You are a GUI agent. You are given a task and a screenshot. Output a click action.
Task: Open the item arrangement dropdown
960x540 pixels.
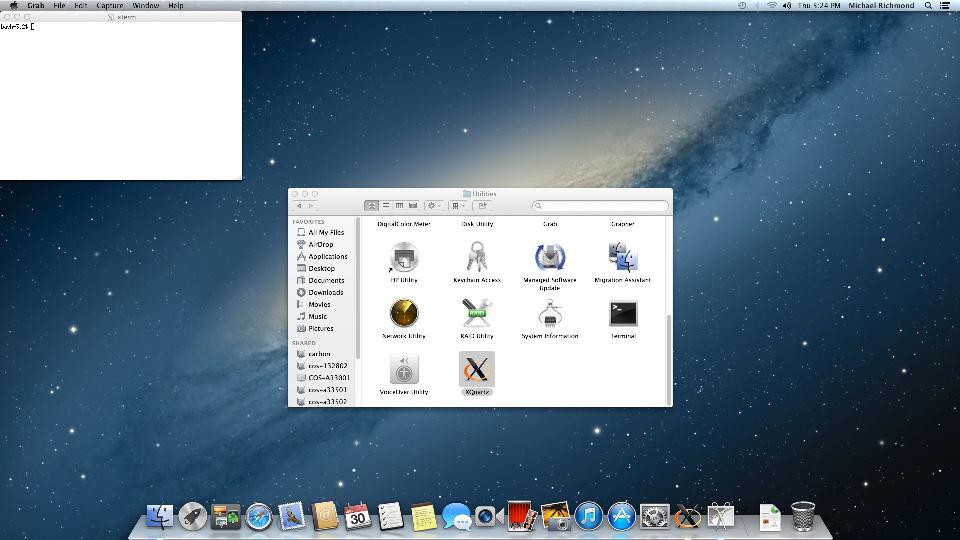click(x=458, y=206)
